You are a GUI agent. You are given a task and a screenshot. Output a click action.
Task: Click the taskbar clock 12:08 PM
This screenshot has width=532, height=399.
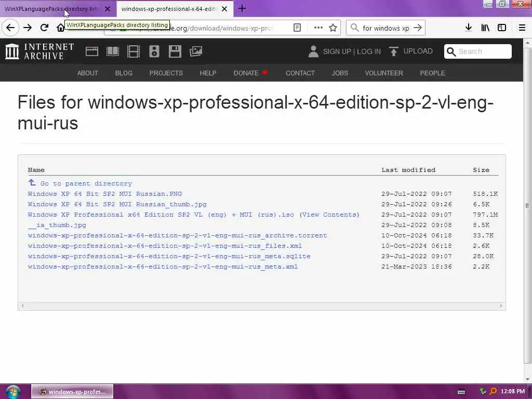click(x=513, y=392)
